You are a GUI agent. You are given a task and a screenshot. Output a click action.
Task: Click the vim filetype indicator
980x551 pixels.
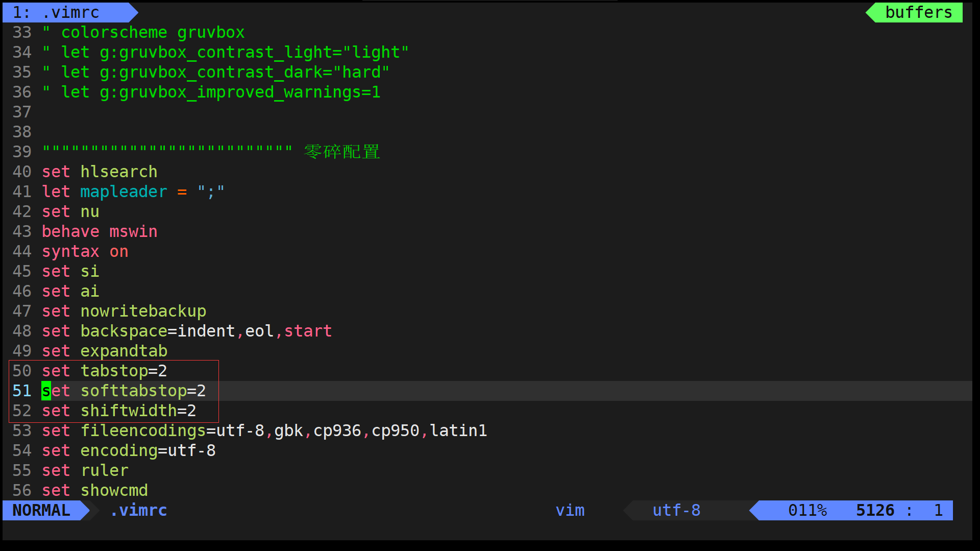(570, 510)
